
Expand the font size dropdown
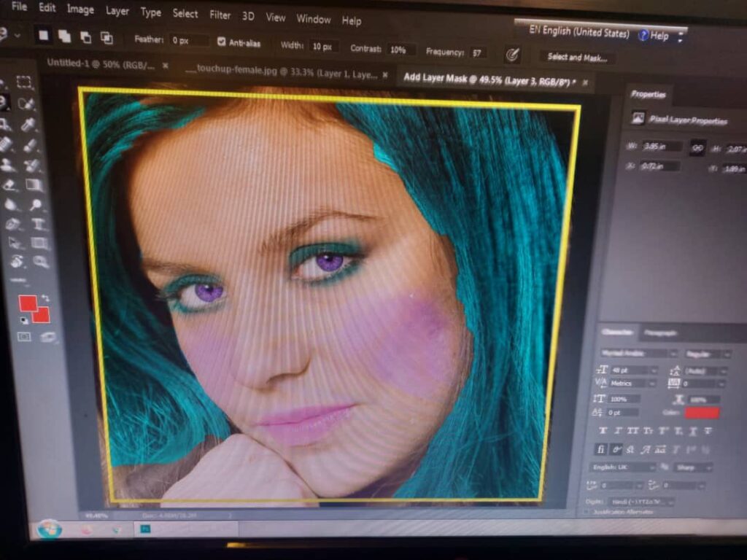pyautogui.click(x=652, y=370)
